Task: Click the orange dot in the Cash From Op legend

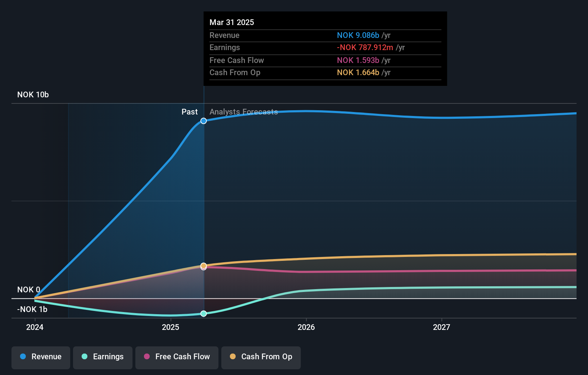Action: (x=233, y=356)
